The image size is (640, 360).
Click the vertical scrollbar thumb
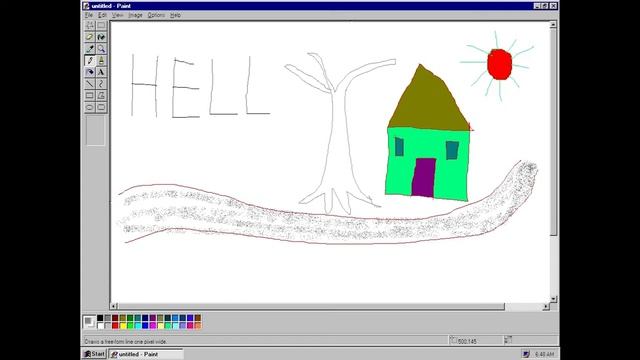553,132
